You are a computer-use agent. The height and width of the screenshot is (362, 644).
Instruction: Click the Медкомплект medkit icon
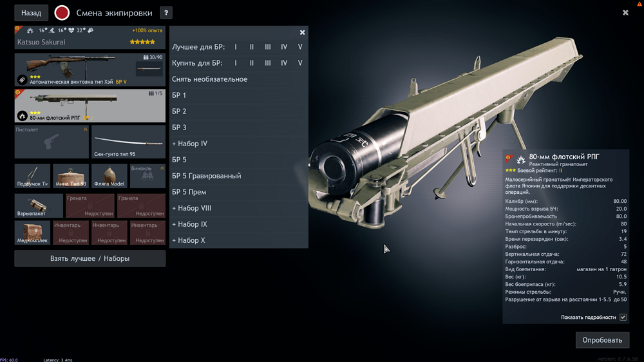pos(32,233)
